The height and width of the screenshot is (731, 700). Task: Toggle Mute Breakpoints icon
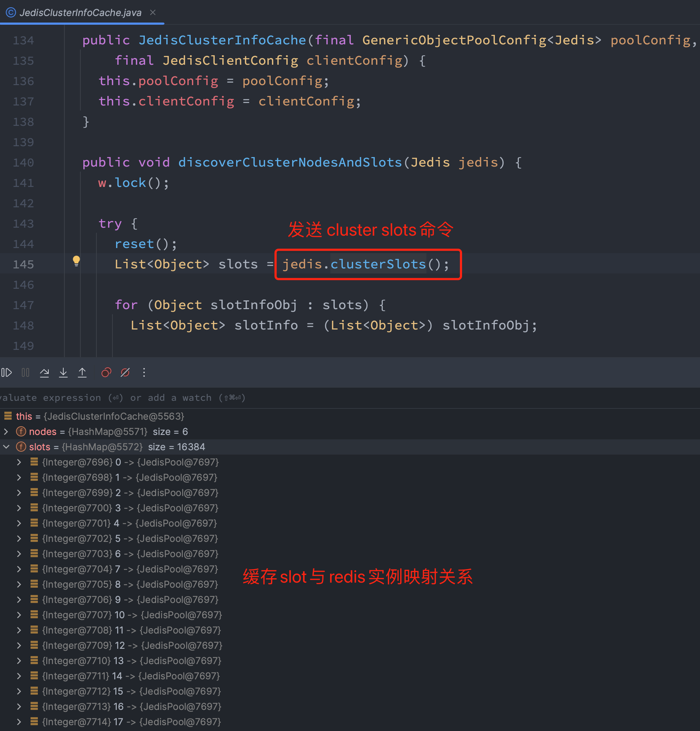[125, 372]
